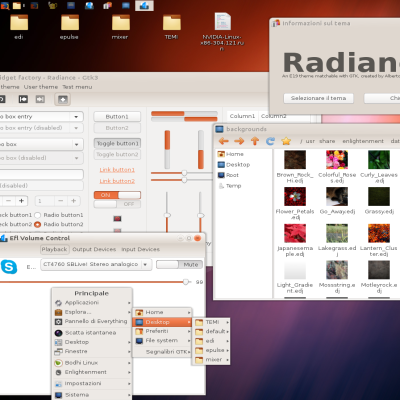Open the CT4760 SBLive! device dropdown

point(96,264)
